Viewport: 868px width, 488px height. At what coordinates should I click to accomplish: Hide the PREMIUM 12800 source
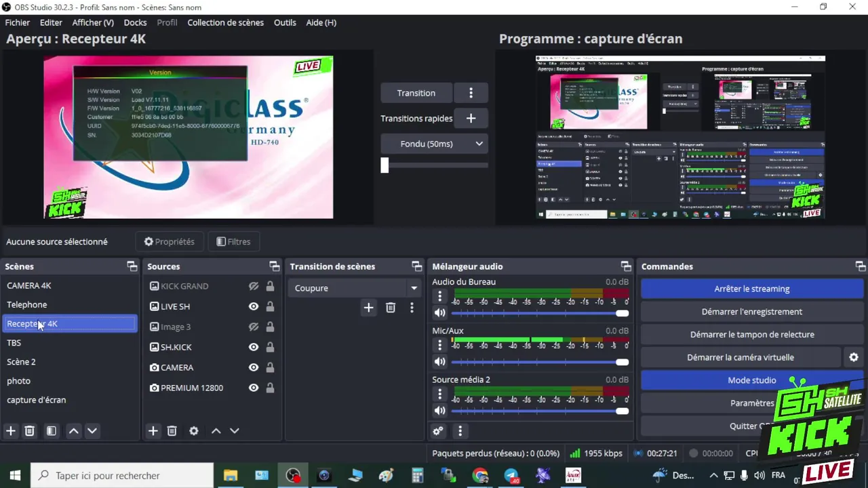pos(254,388)
